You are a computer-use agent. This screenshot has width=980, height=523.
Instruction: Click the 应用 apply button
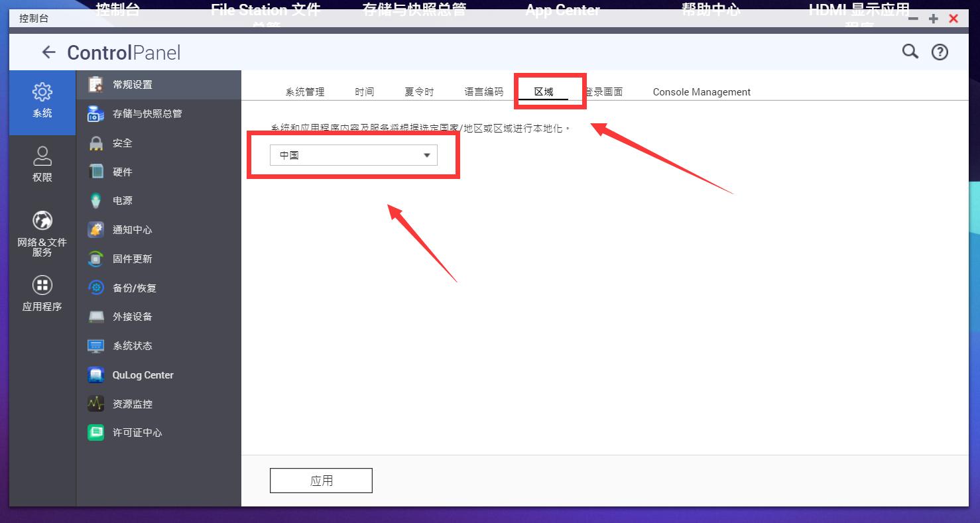(320, 480)
